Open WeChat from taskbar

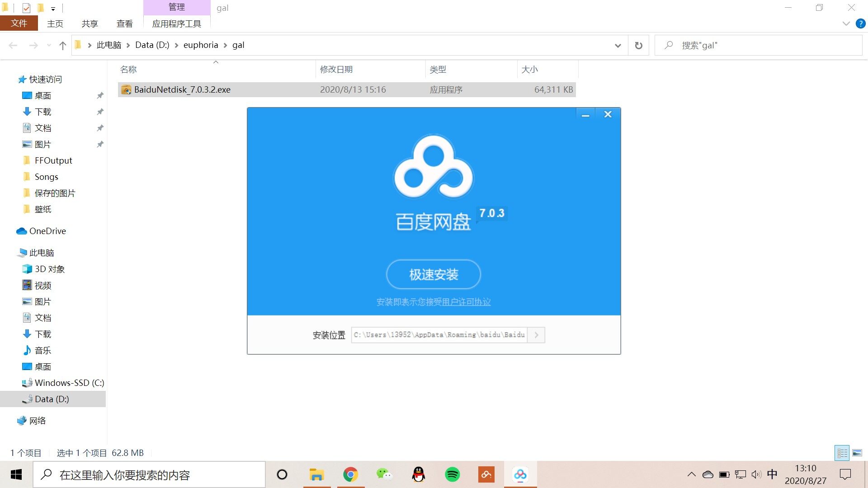384,474
